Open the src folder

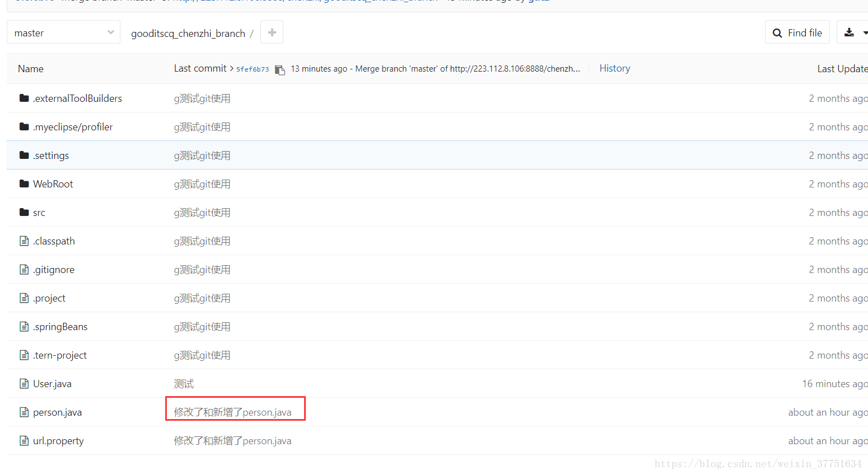(x=39, y=213)
